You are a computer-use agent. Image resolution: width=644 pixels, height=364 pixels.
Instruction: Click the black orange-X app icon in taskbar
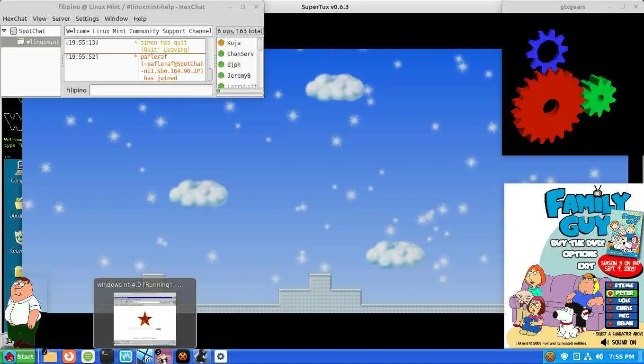[183, 356]
